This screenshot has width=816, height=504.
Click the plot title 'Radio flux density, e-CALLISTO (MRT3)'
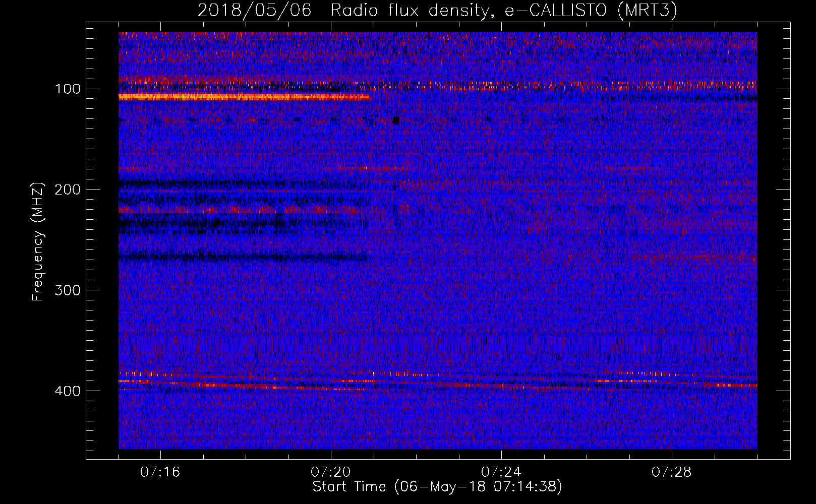(x=504, y=10)
